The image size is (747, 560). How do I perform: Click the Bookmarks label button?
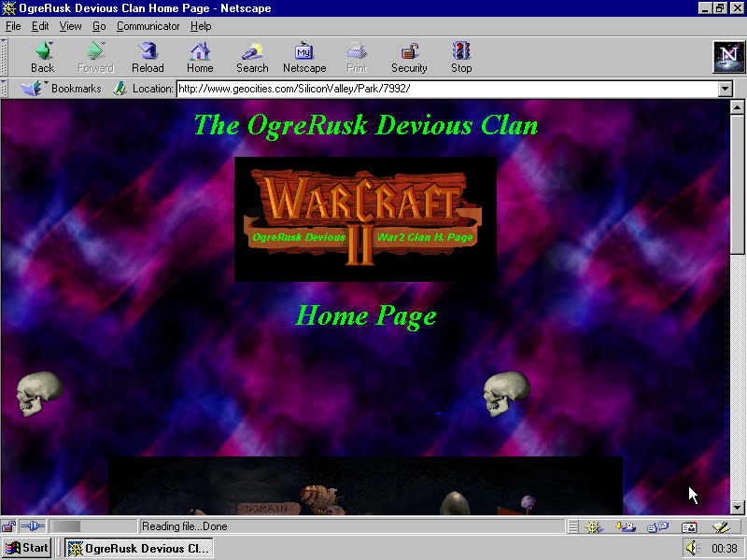(77, 88)
